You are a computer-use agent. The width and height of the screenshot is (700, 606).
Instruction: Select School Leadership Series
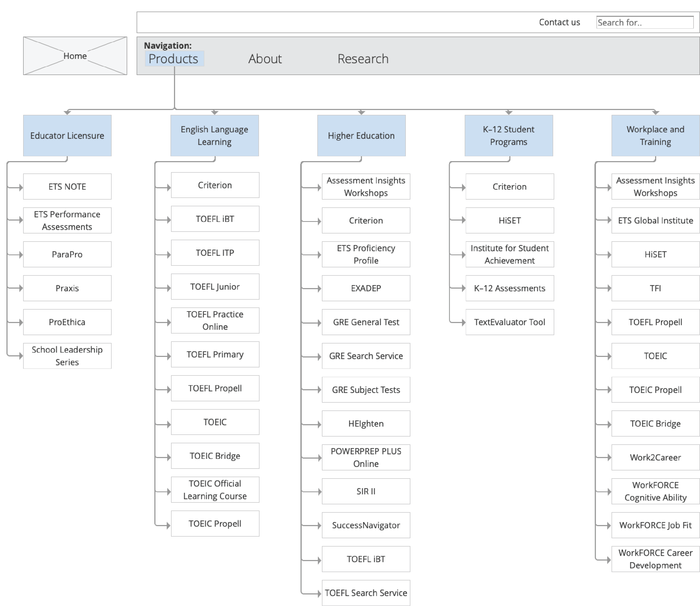pyautogui.click(x=67, y=356)
